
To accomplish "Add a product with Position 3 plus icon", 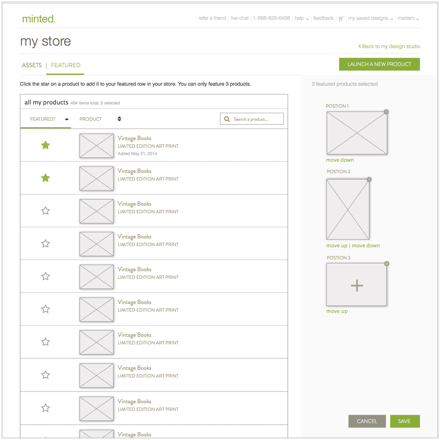I will (357, 286).
